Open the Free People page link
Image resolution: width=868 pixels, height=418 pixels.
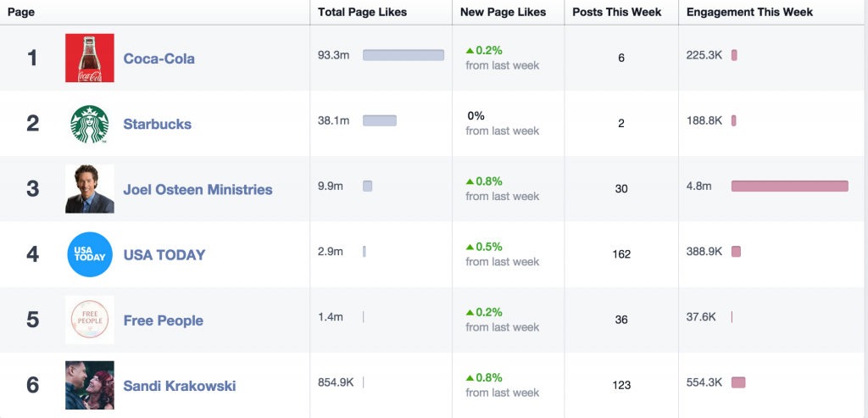click(163, 320)
